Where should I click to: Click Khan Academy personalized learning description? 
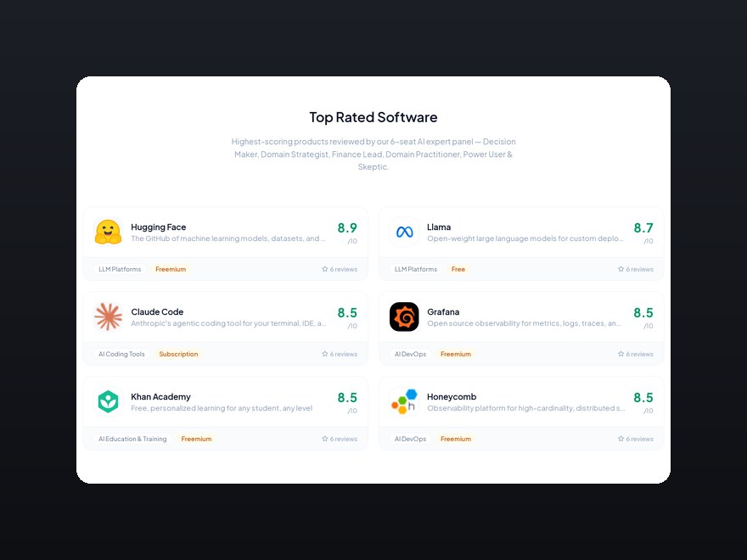click(x=222, y=408)
